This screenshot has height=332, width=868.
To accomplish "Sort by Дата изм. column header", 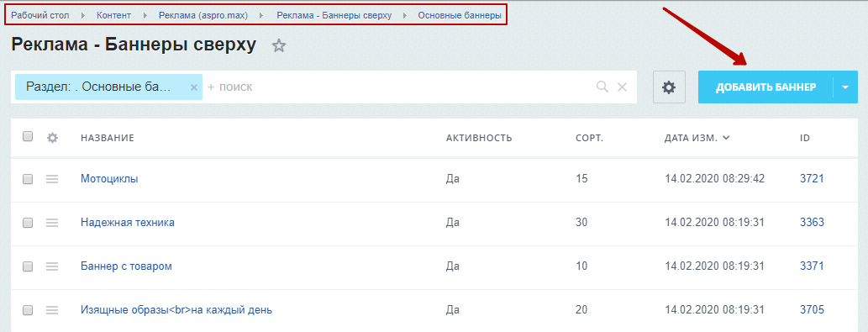I will click(x=697, y=138).
